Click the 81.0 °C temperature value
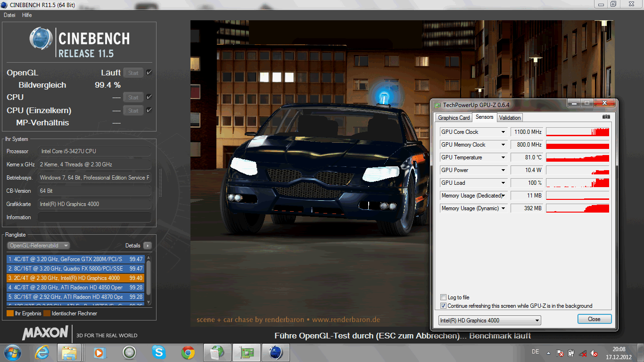Screen dimensions: 644x362 click(527, 157)
